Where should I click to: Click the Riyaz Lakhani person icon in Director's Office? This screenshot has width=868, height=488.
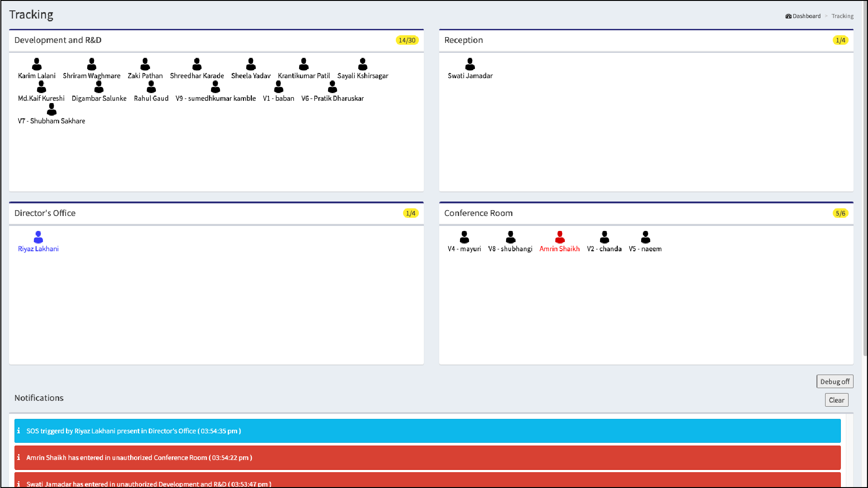[38, 237]
